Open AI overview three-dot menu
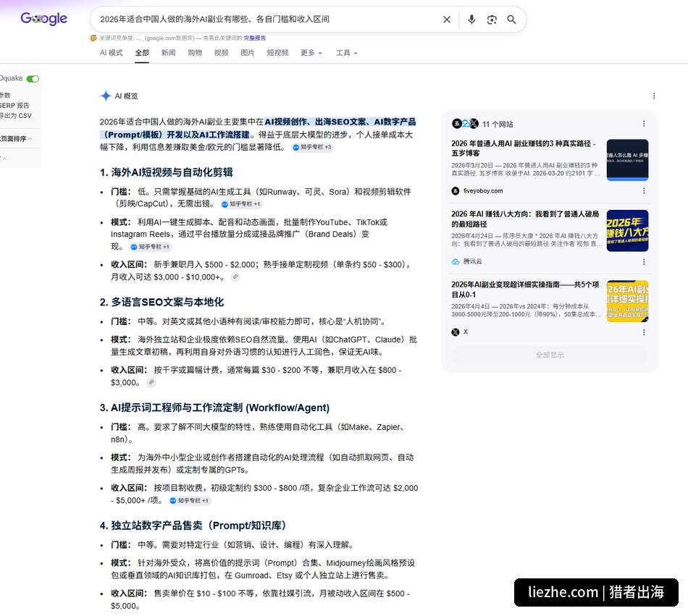This screenshot has height=616, width=688. 654,96
